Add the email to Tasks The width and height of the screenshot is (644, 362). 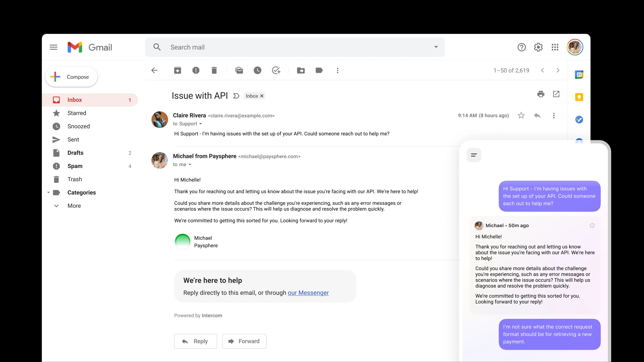276,70
